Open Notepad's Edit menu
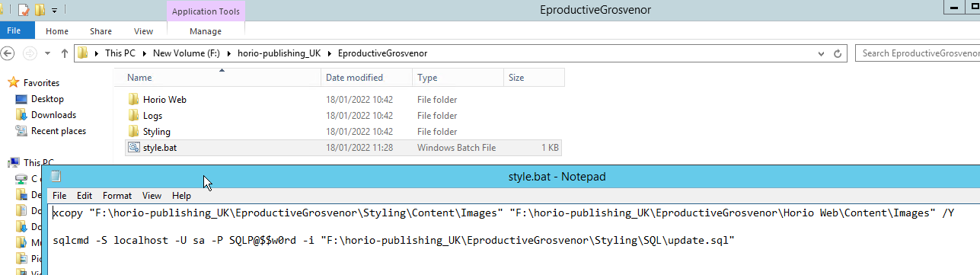This screenshot has width=980, height=275. 85,196
